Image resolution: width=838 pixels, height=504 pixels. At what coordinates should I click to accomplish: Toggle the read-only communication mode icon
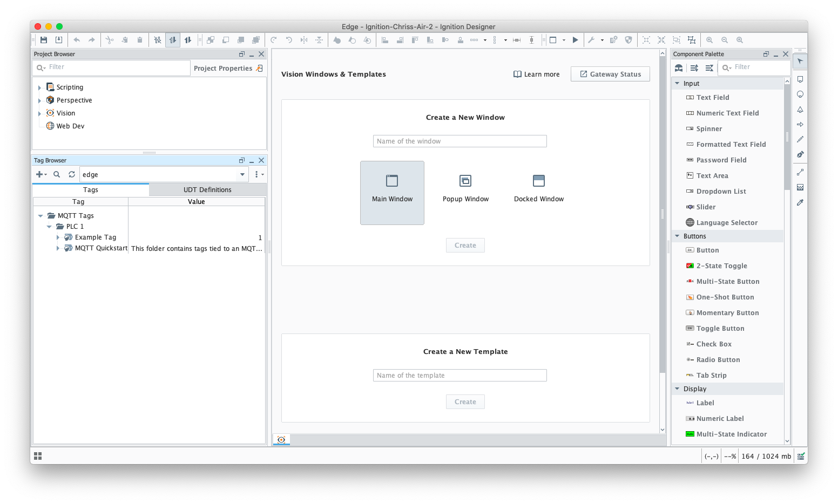click(x=173, y=40)
